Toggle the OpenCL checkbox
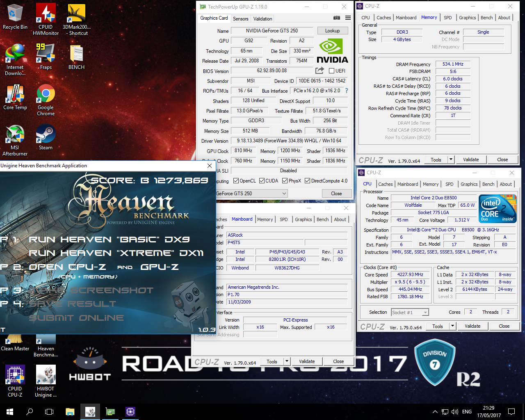 tap(236, 181)
